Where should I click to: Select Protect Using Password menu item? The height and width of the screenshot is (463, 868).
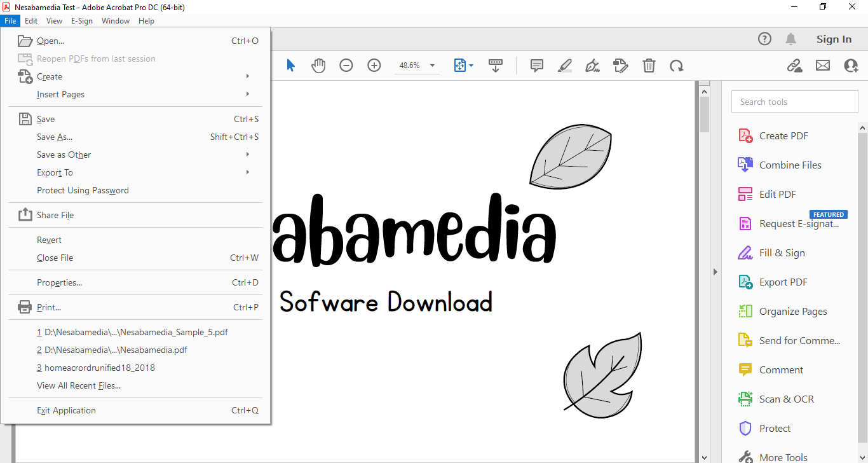pos(83,190)
